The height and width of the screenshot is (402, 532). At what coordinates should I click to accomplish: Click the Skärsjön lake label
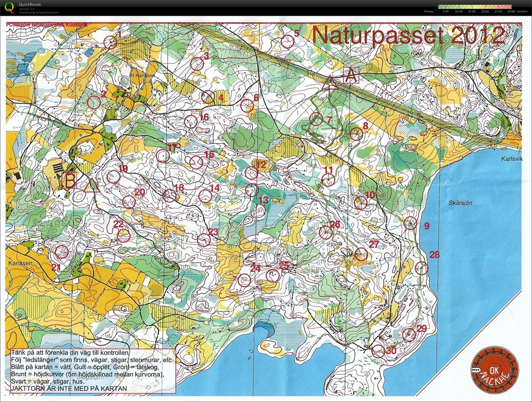pos(461,203)
